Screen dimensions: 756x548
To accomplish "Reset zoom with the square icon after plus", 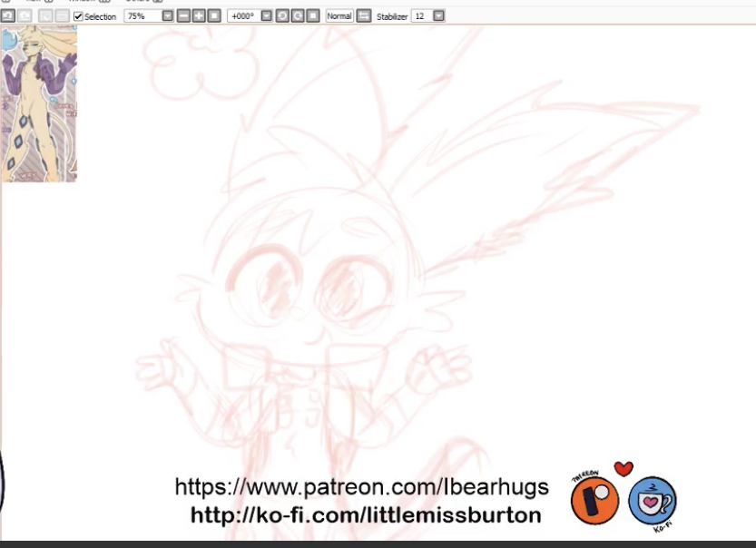I will 214,16.
